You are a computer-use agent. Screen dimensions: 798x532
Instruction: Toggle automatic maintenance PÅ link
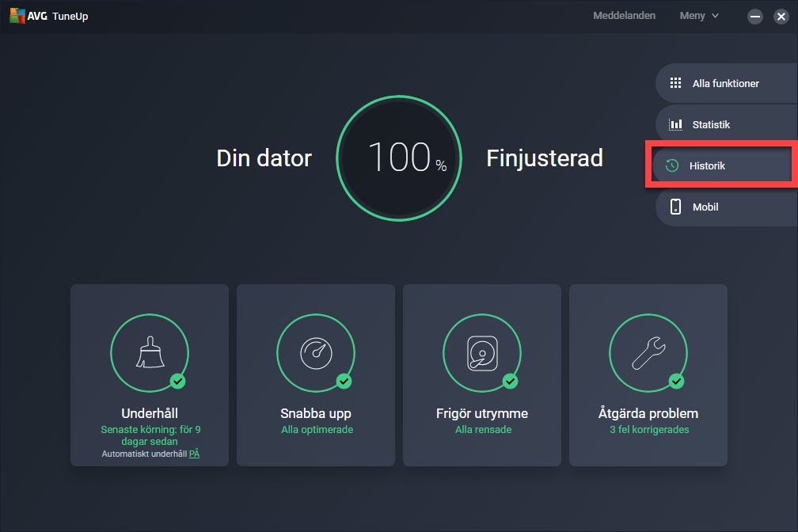click(x=194, y=454)
